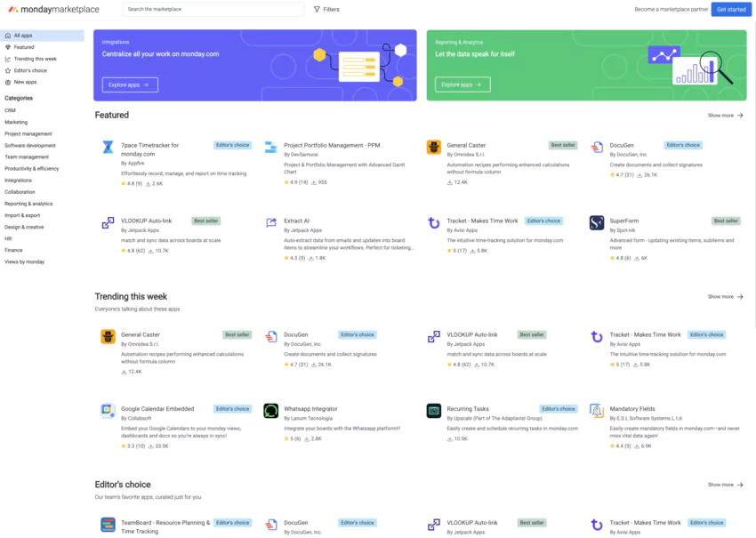
Task: Click the home icon next to All apps
Action: pyautogui.click(x=8, y=36)
